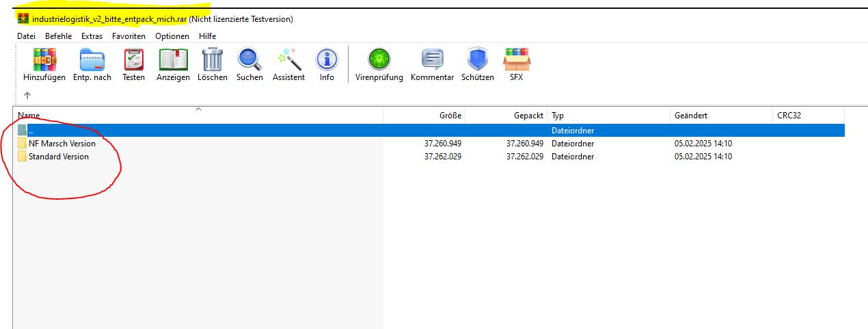Click the WinRAR title bar icon

click(23, 19)
